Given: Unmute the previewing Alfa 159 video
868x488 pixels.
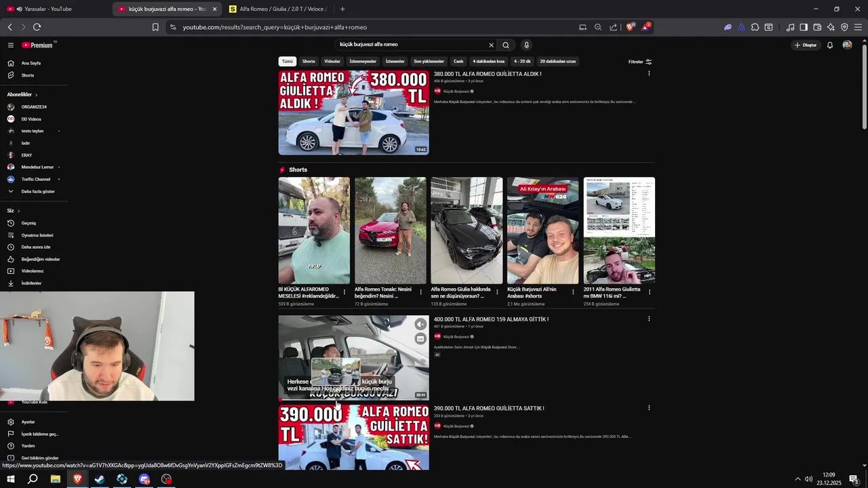Looking at the screenshot, I should tap(420, 325).
